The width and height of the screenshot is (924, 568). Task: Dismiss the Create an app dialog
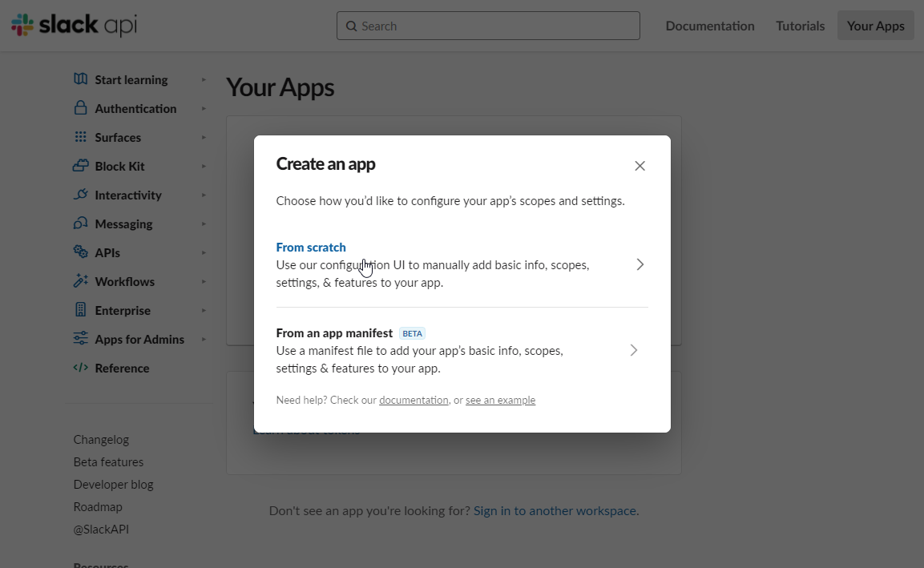(x=640, y=165)
